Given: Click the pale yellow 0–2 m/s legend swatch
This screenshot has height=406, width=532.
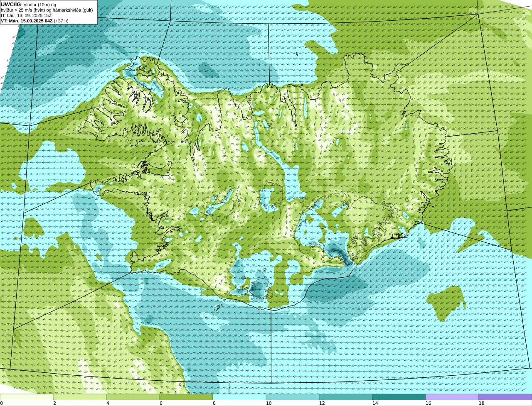Looking at the screenshot, I should [x=27, y=397].
